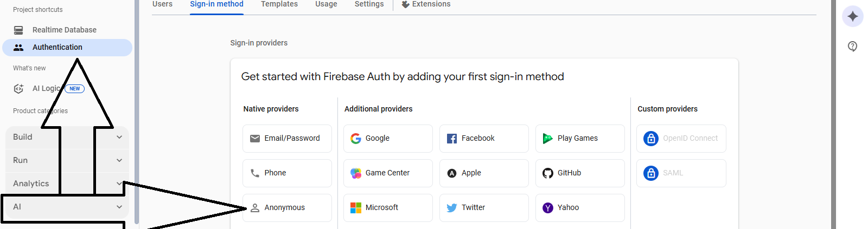Viewport: 868px width, 229px height.
Task: Click the Game Center icon
Action: coord(356,173)
